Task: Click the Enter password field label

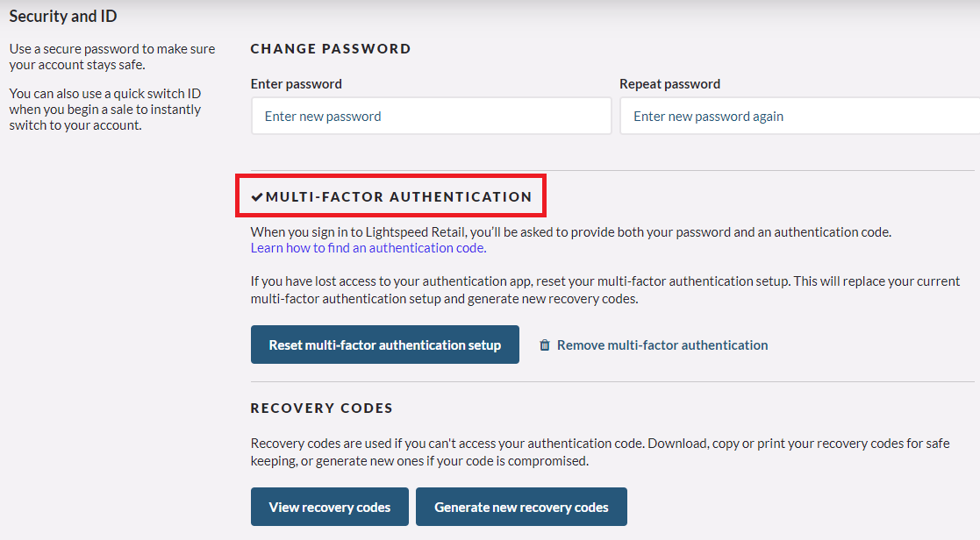Action: click(x=296, y=84)
